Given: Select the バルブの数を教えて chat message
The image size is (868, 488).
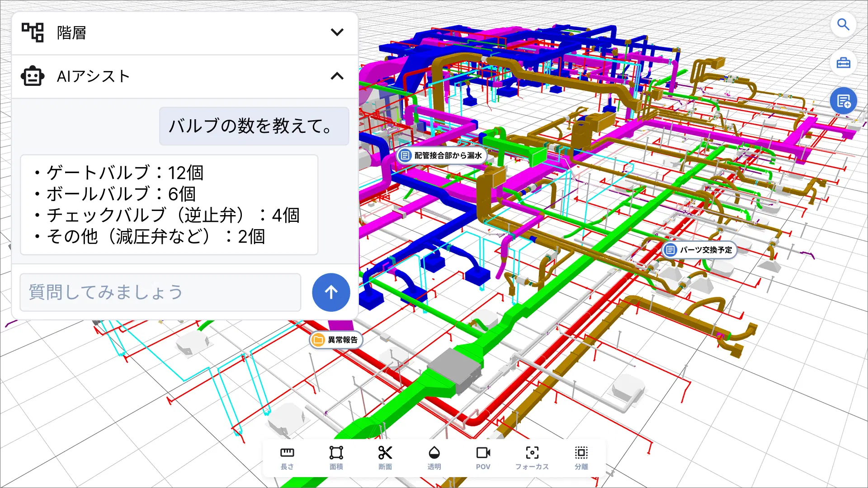Looking at the screenshot, I should pos(254,126).
